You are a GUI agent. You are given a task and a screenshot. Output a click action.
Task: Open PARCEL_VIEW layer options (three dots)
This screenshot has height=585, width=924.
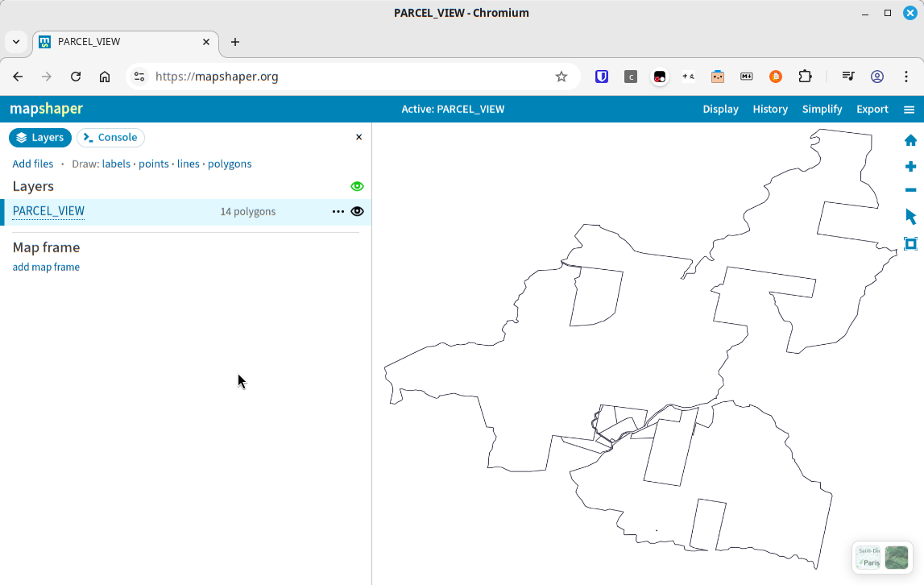[338, 212]
